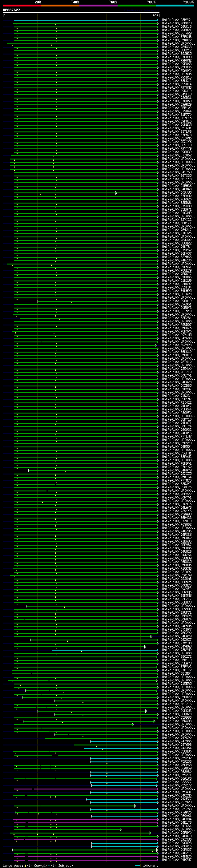Select hit label UniRef100_Q6UCJ3
The width and height of the screenshot is (197, 868).
point(176,26)
